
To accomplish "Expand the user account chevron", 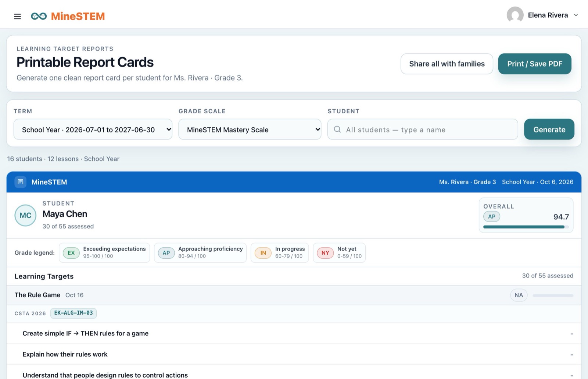I will click(576, 15).
